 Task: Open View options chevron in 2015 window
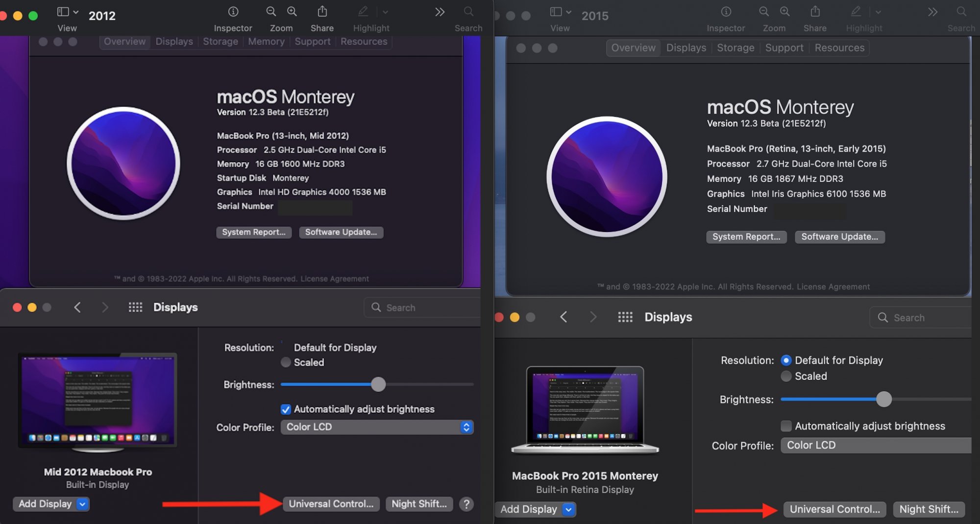pos(569,12)
